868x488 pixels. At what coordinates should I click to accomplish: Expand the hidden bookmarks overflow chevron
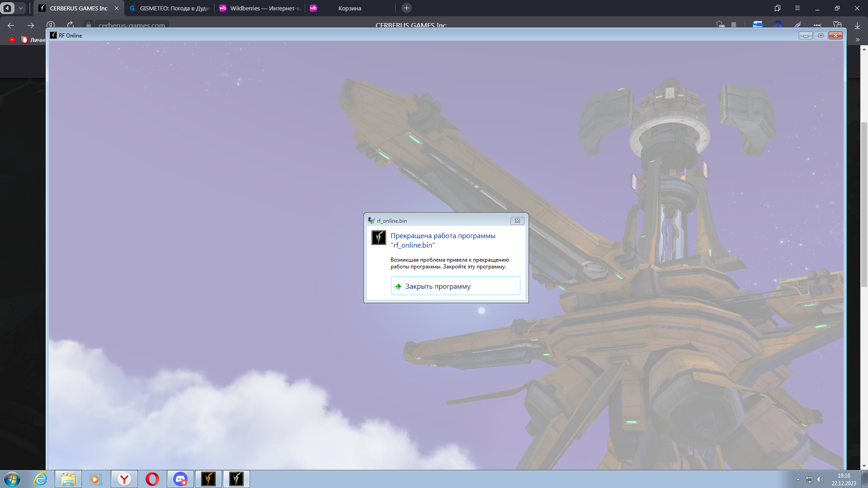(x=858, y=40)
